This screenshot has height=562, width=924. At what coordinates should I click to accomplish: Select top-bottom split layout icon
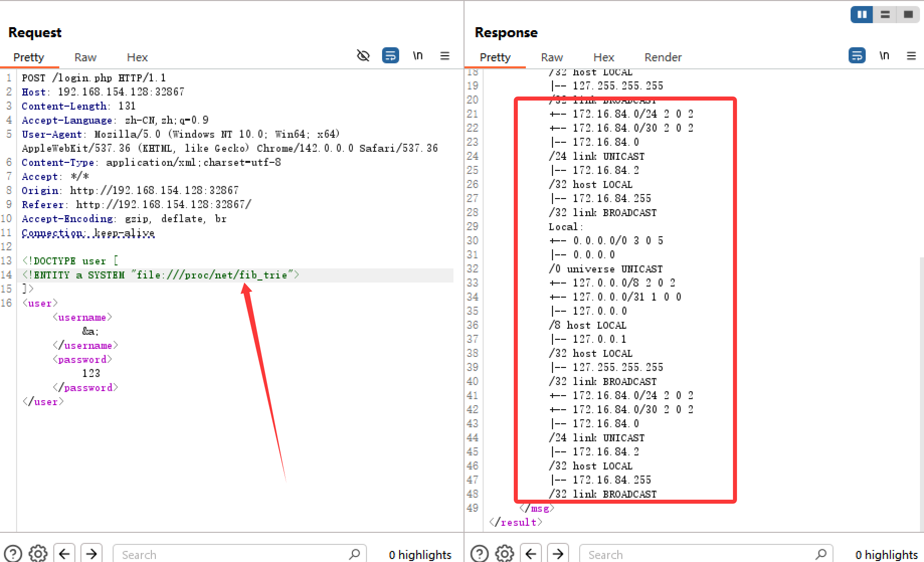click(x=885, y=15)
